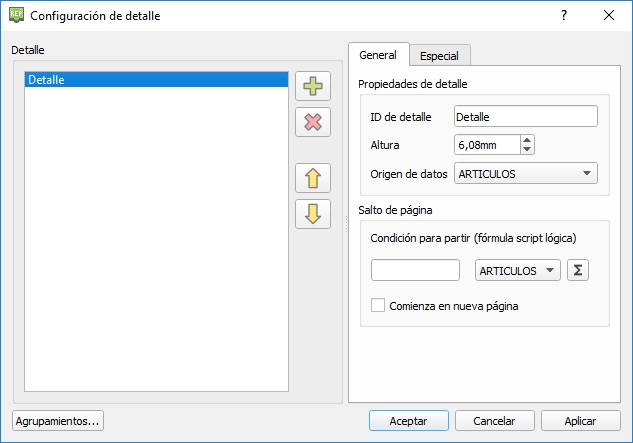
Task: Switch to the Especial tab
Action: pyautogui.click(x=440, y=56)
